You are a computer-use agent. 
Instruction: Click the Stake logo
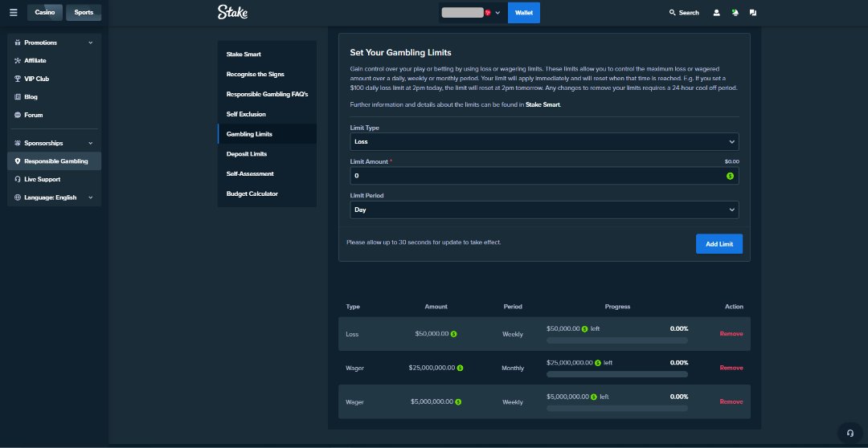pyautogui.click(x=232, y=12)
